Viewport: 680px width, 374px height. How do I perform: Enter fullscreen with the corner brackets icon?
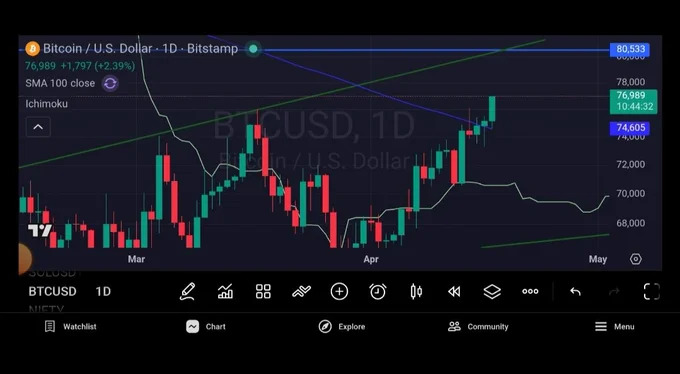coord(652,292)
